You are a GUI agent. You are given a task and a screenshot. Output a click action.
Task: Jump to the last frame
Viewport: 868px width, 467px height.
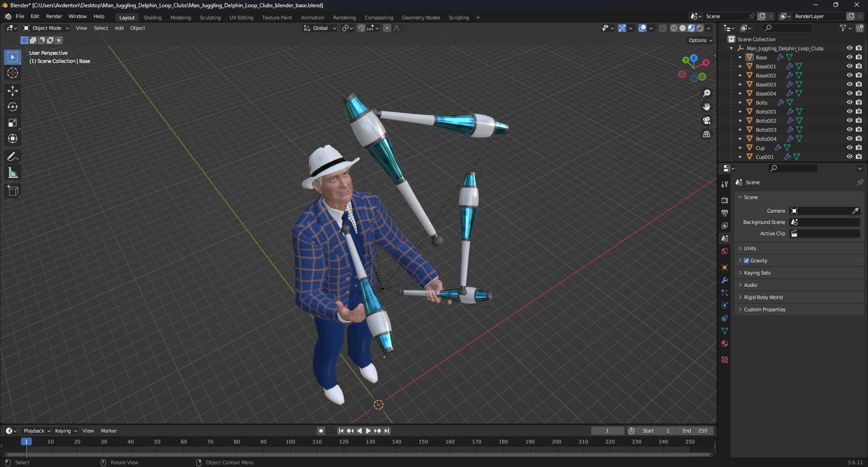[387, 431]
